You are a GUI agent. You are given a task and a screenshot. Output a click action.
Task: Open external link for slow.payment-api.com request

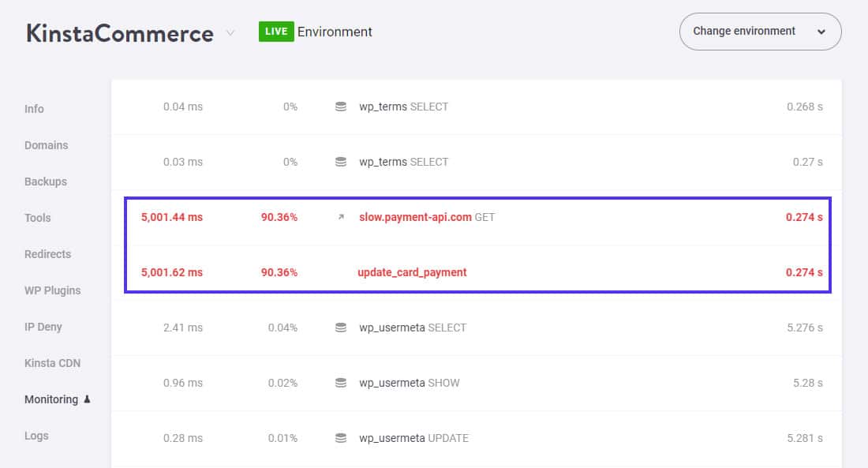[x=342, y=217]
